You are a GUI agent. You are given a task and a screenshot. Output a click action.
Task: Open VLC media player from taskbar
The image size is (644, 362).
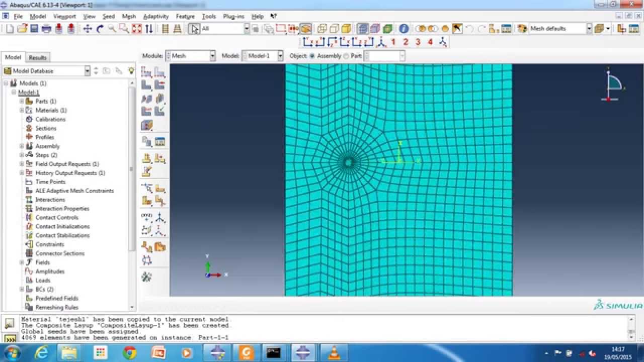pyautogui.click(x=334, y=352)
